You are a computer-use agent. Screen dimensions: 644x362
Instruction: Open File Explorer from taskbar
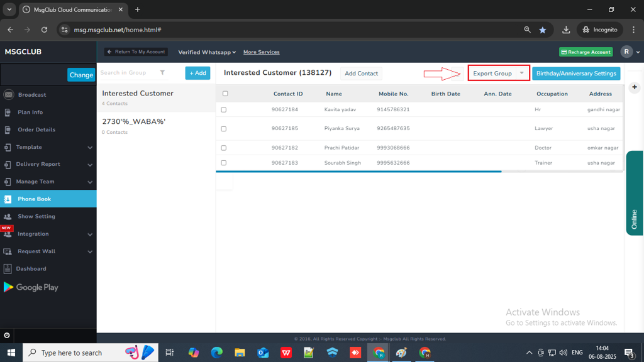point(240,353)
